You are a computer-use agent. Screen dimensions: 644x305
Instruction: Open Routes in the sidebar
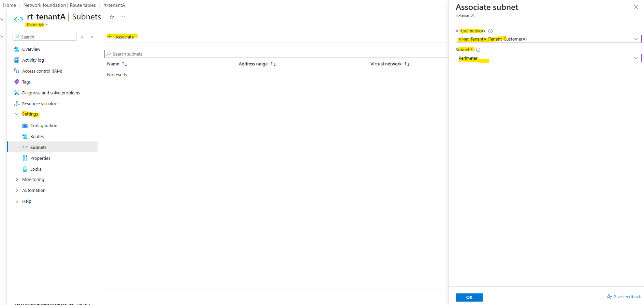coord(37,136)
